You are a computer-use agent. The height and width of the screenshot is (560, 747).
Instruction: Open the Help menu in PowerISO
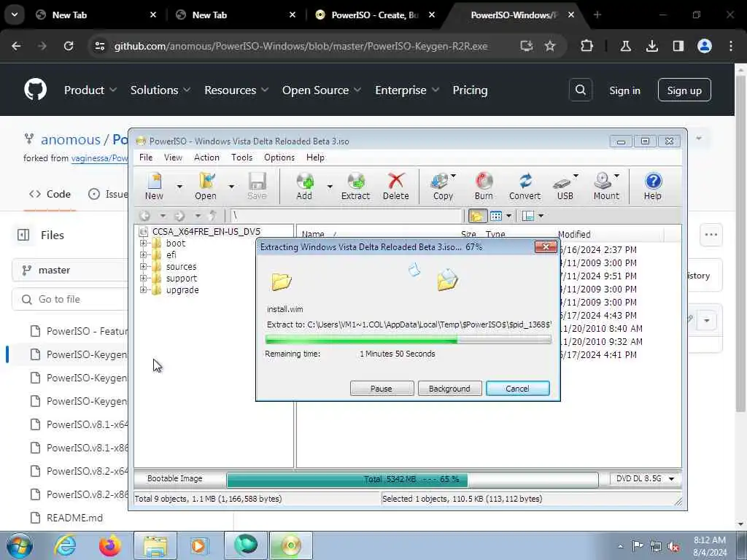(315, 157)
